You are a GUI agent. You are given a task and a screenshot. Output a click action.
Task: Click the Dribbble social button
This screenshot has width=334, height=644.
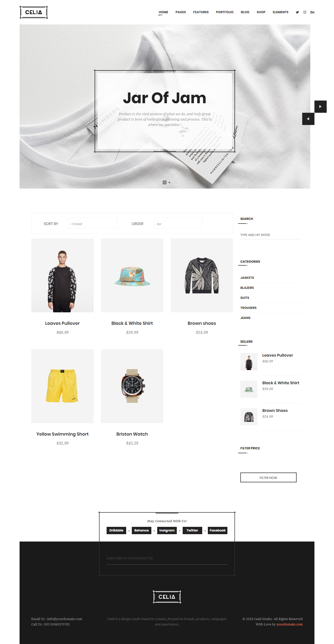coord(116,530)
